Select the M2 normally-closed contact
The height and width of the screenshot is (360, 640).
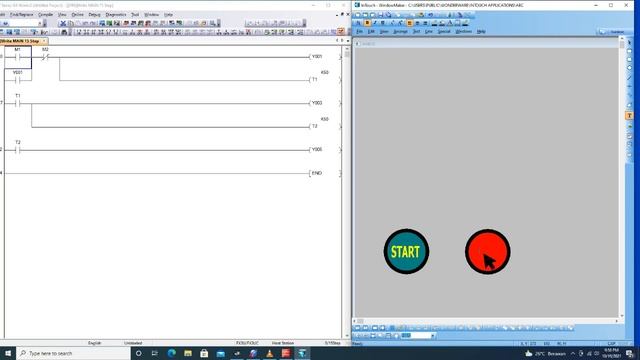tap(45, 57)
